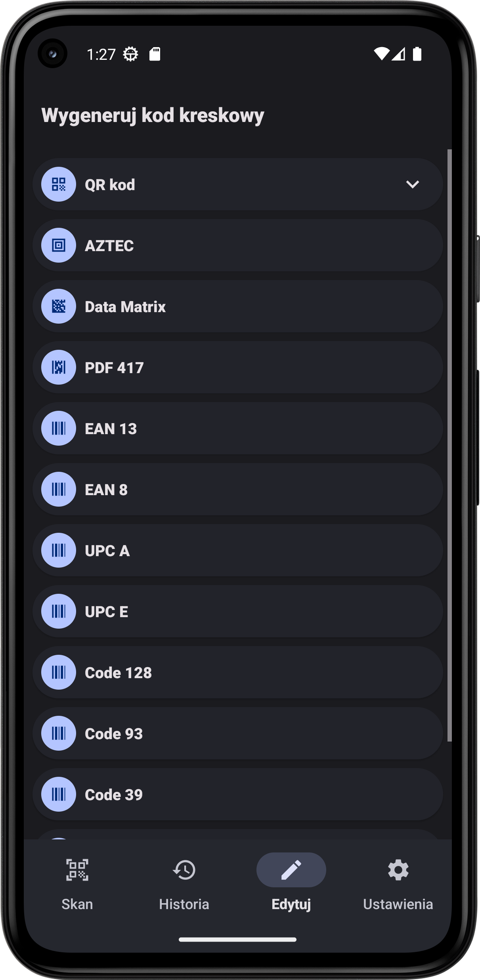Tap the Data Matrix icon
The width and height of the screenshot is (480, 980).
click(59, 306)
